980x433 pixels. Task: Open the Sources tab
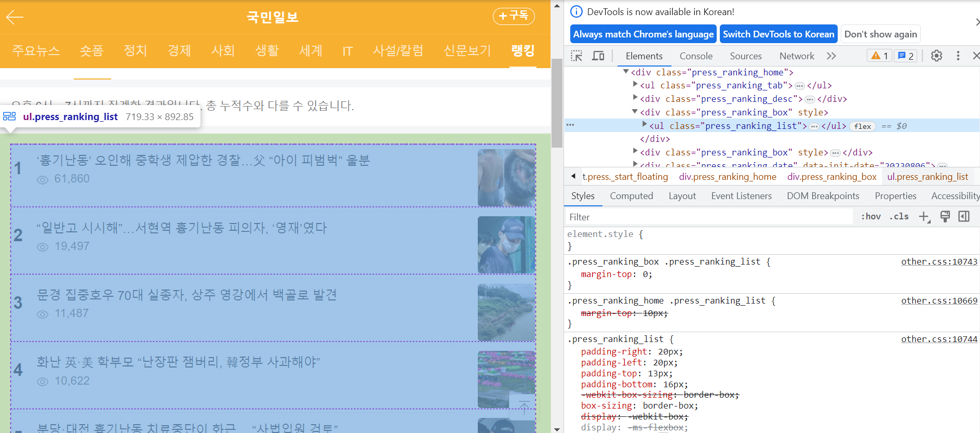746,56
